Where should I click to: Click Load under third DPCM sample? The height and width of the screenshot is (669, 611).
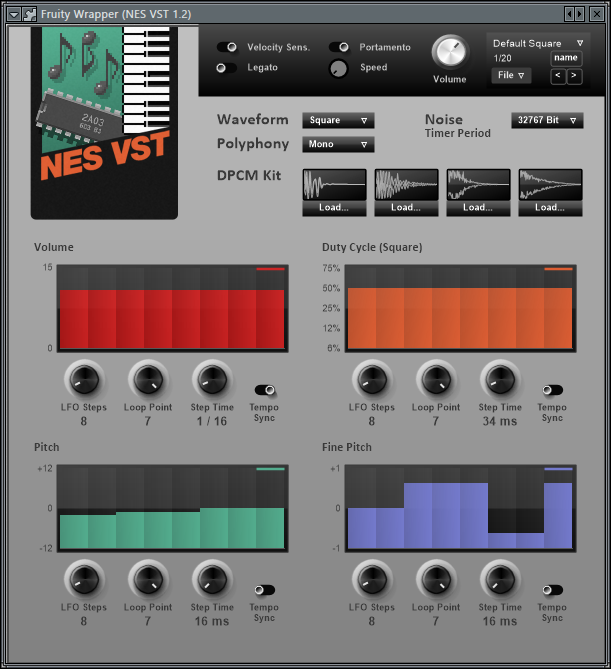click(x=478, y=208)
